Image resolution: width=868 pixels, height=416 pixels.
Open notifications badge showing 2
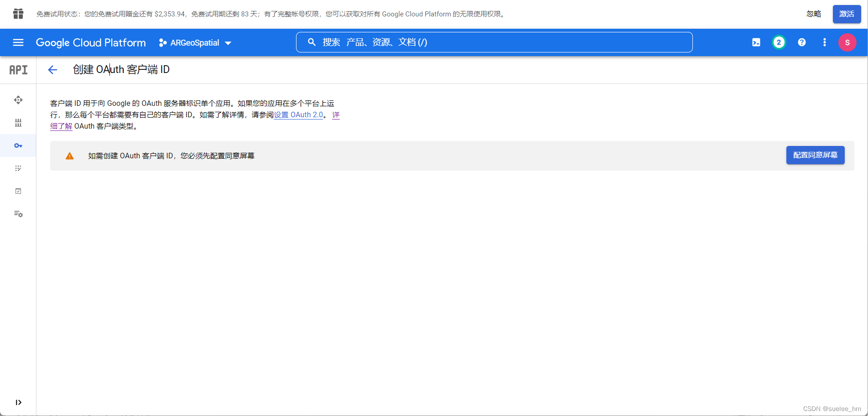point(779,42)
